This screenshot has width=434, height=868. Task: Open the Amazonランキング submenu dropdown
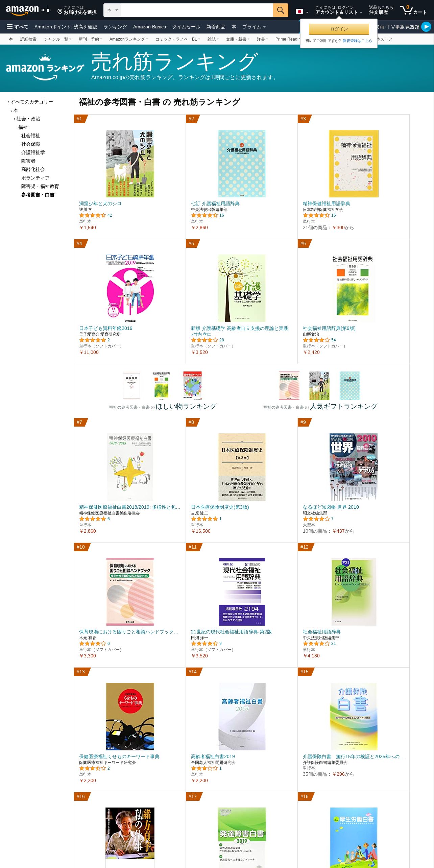point(128,39)
